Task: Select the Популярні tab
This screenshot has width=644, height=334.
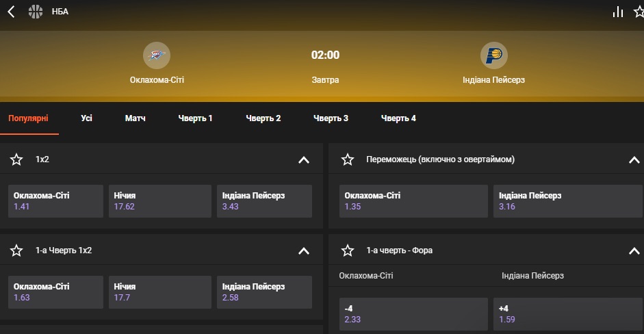Action: coord(28,118)
